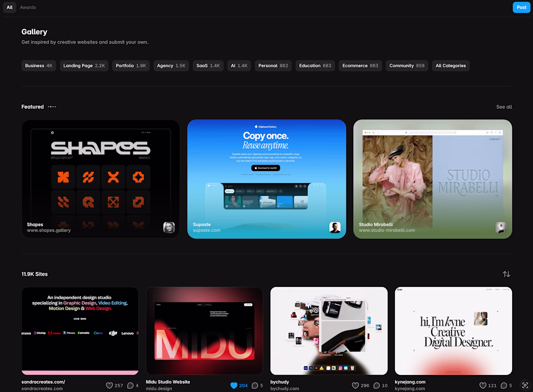Filter by Agency category

(x=171, y=65)
